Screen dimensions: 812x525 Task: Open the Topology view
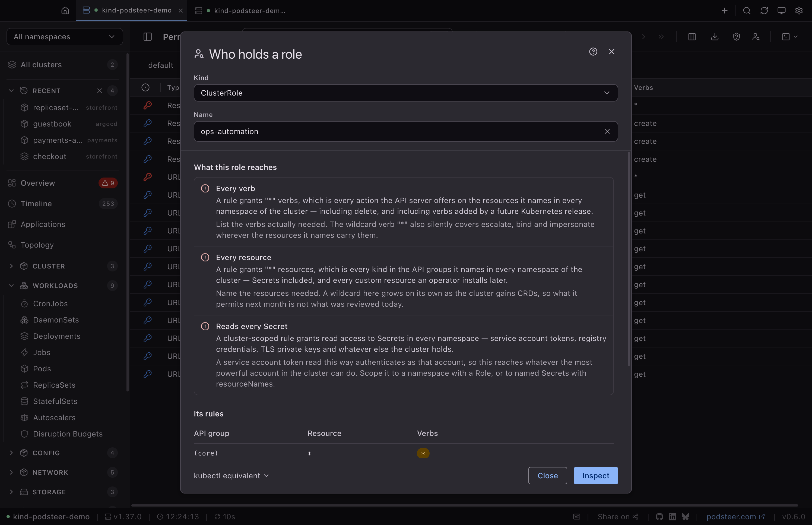point(62,245)
